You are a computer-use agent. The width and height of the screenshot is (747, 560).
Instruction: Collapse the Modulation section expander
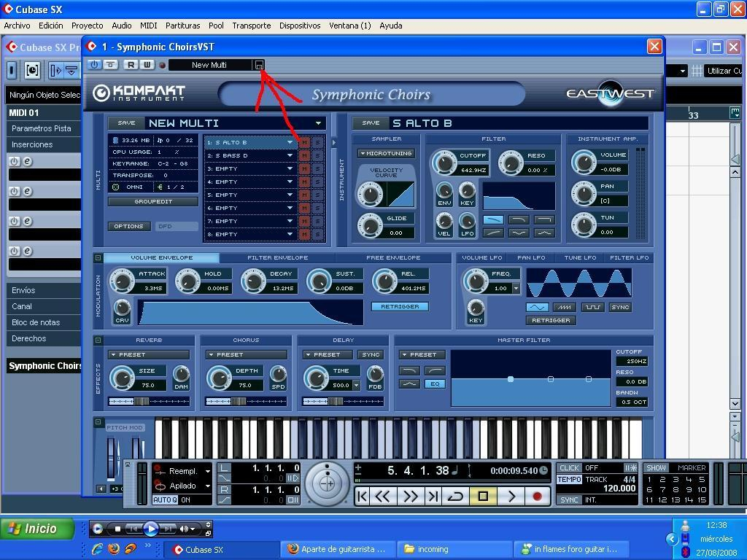[x=98, y=257]
